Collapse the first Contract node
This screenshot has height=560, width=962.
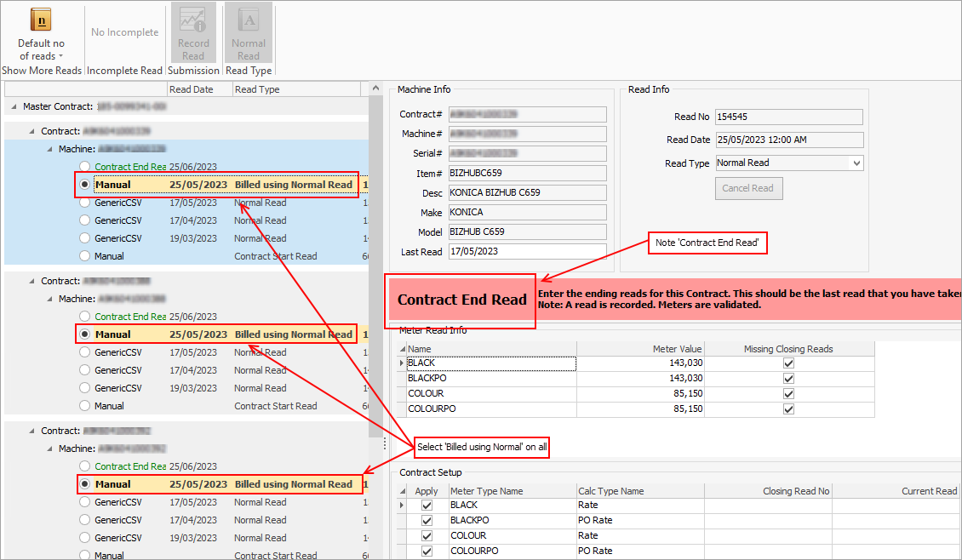[32, 132]
